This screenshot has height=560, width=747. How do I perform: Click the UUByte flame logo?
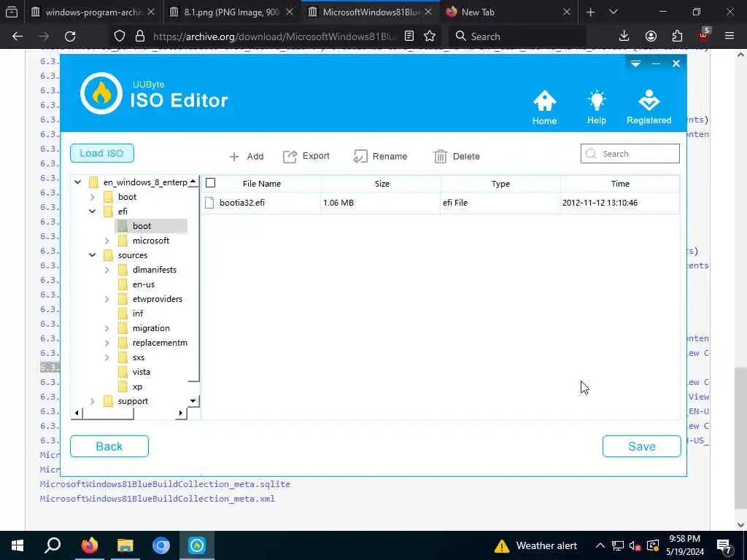point(101,93)
